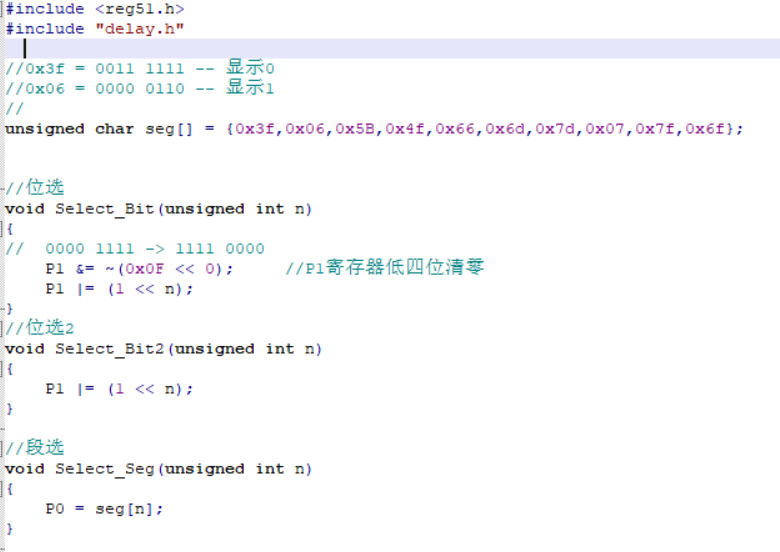Click value 0x3f inside the seg array
The image size is (780, 552).
[255, 129]
